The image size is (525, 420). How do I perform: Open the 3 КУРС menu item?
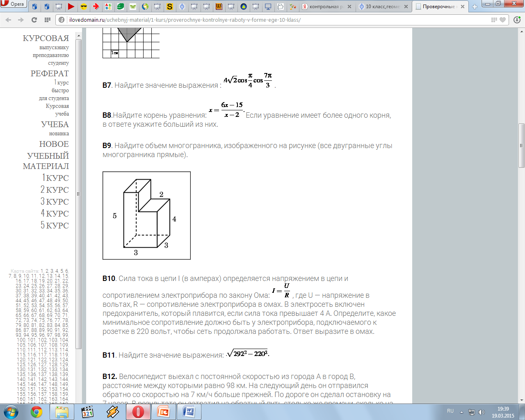(55, 201)
